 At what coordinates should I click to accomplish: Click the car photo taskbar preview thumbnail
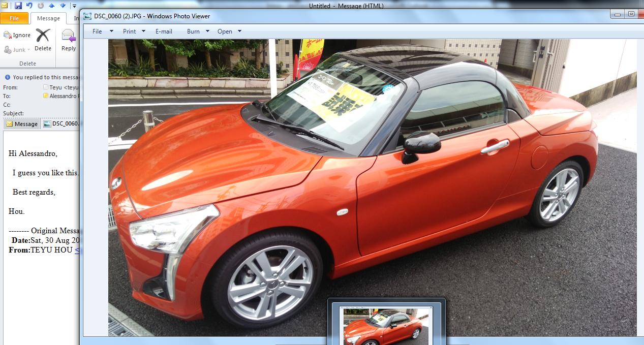pyautogui.click(x=386, y=325)
